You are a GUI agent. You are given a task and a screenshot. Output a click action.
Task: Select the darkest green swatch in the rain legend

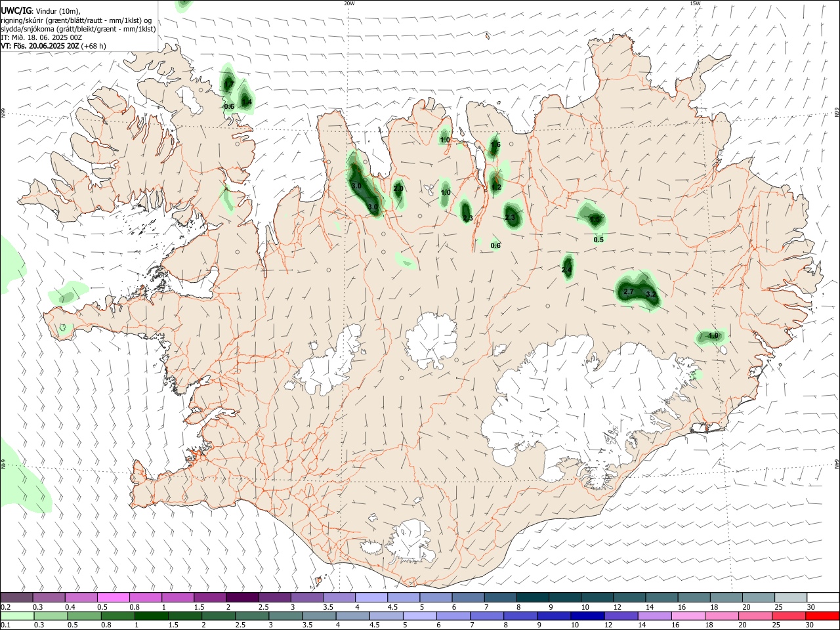click(x=152, y=616)
